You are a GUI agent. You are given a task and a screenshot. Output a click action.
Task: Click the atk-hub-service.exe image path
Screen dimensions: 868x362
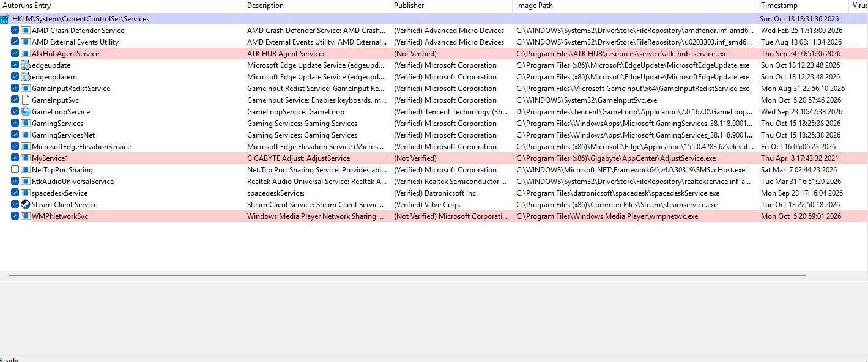point(622,54)
